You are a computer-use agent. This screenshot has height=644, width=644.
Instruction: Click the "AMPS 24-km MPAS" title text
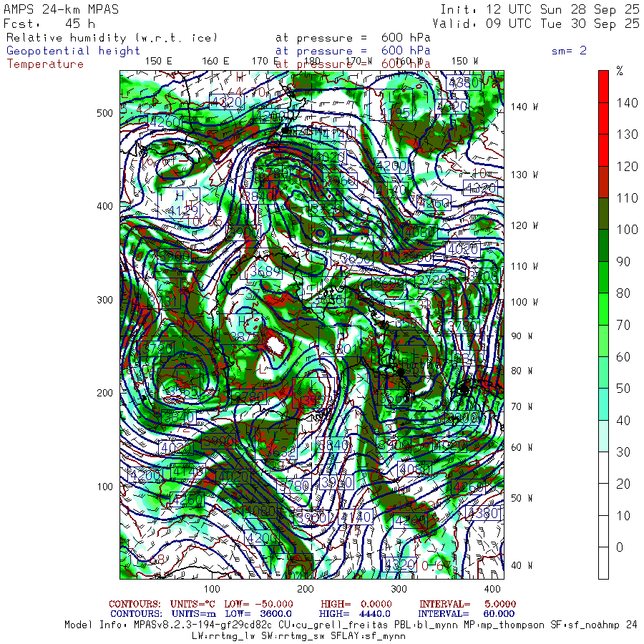click(61, 9)
